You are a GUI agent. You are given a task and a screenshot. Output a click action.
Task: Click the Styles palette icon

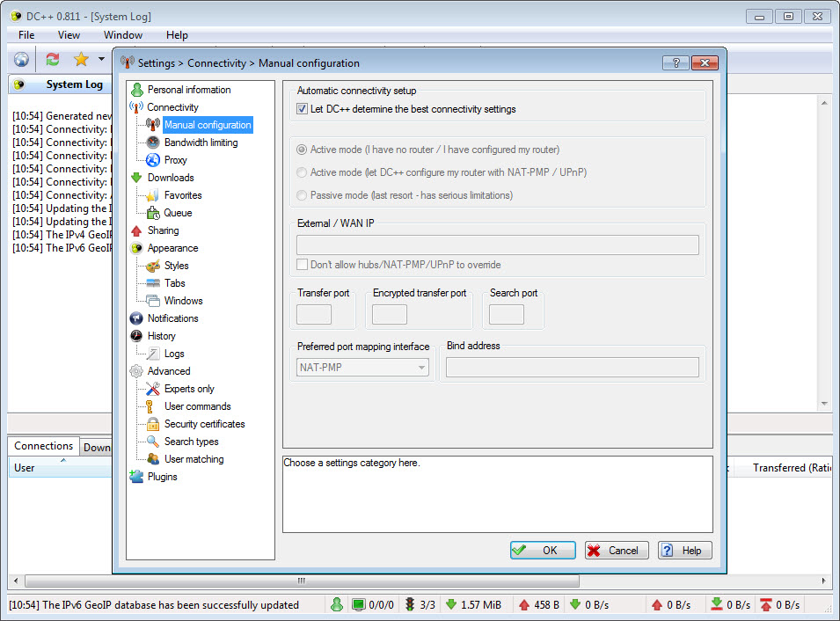153,266
